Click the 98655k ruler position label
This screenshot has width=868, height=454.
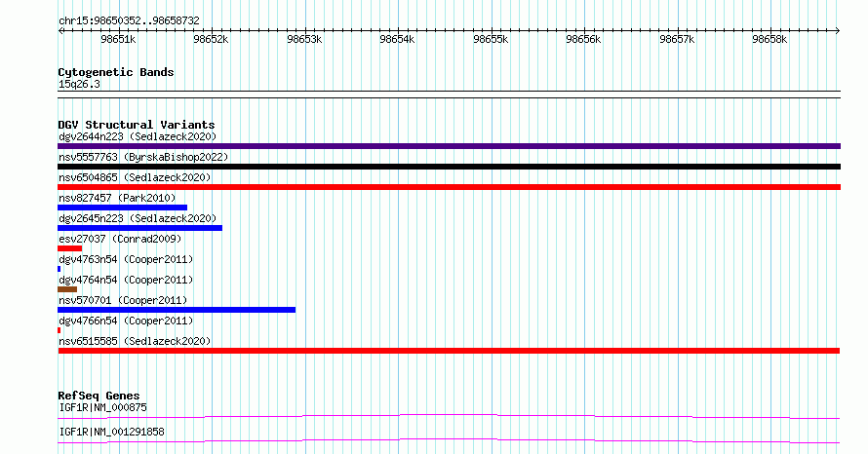click(x=491, y=39)
